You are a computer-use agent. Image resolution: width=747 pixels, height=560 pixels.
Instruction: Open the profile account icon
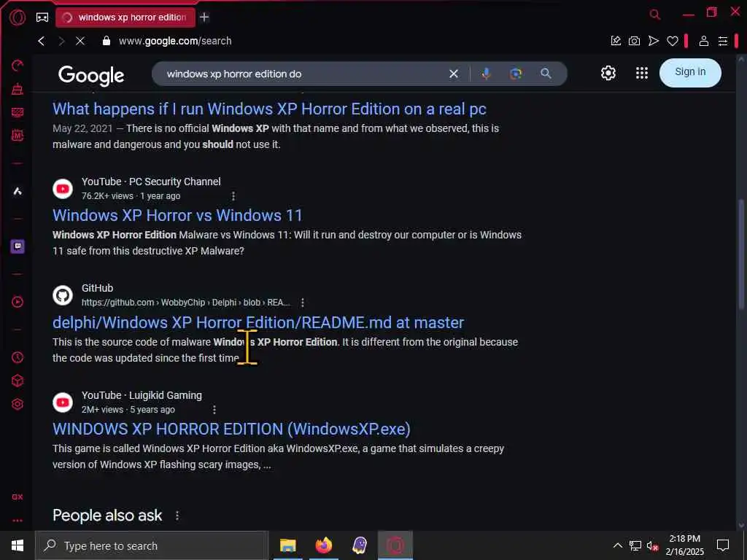tap(704, 41)
